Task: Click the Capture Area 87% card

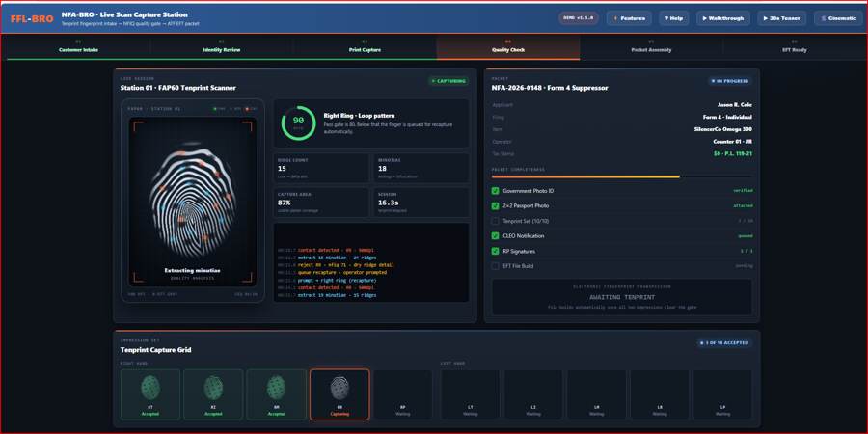Action: click(321, 203)
